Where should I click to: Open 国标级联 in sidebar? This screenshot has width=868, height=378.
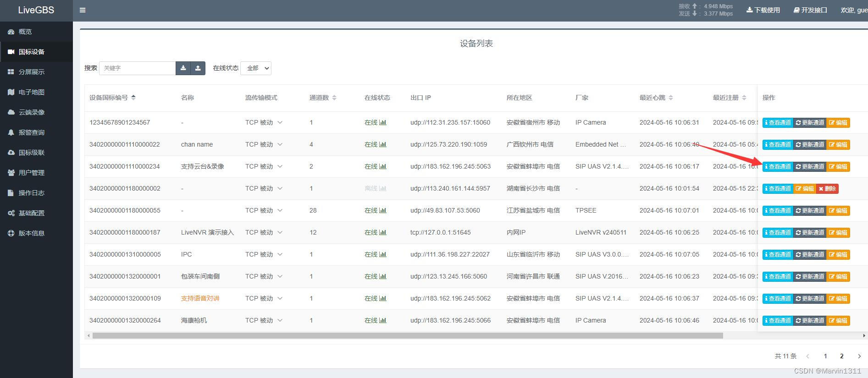click(x=36, y=153)
